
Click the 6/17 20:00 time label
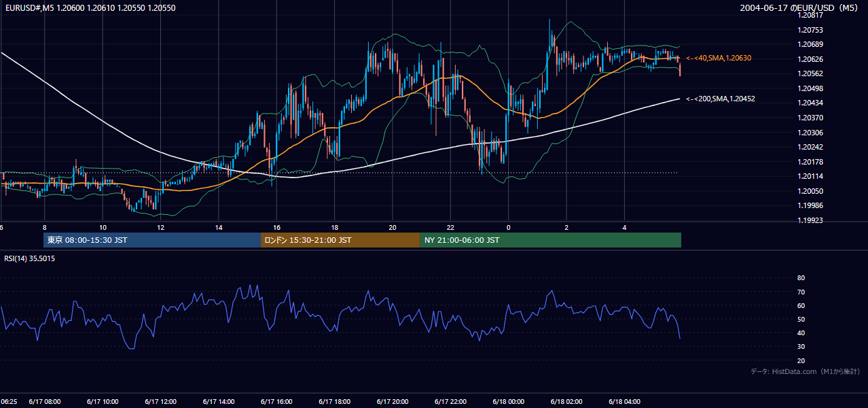coord(393,401)
